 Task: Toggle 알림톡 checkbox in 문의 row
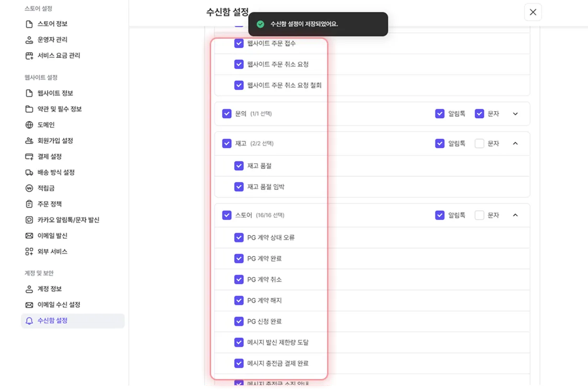440,114
